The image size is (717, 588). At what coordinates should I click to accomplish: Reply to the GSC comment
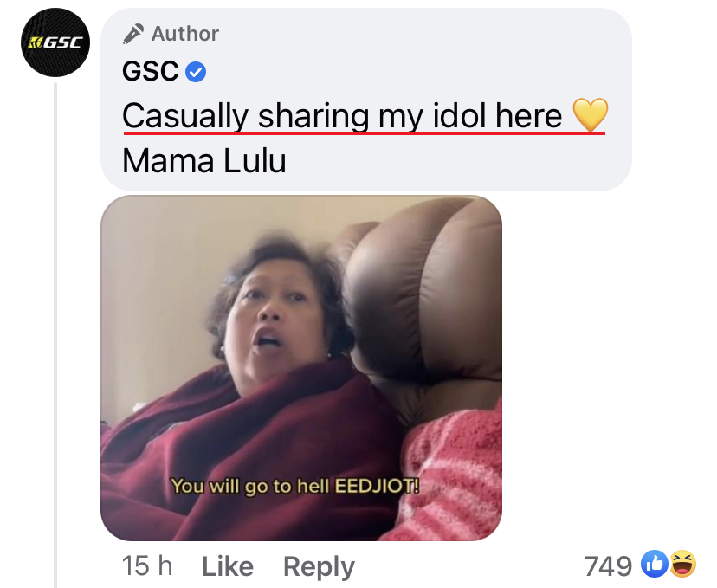[319, 567]
